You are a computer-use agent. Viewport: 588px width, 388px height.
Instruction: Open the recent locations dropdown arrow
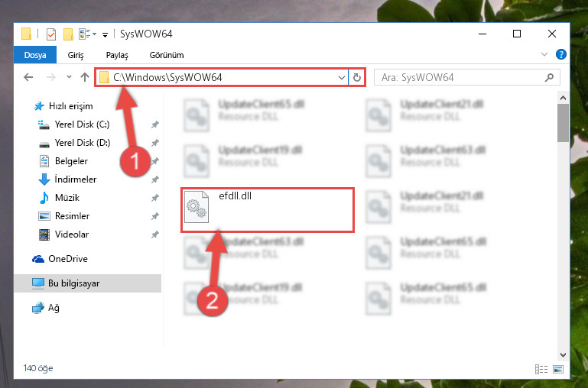[x=69, y=77]
